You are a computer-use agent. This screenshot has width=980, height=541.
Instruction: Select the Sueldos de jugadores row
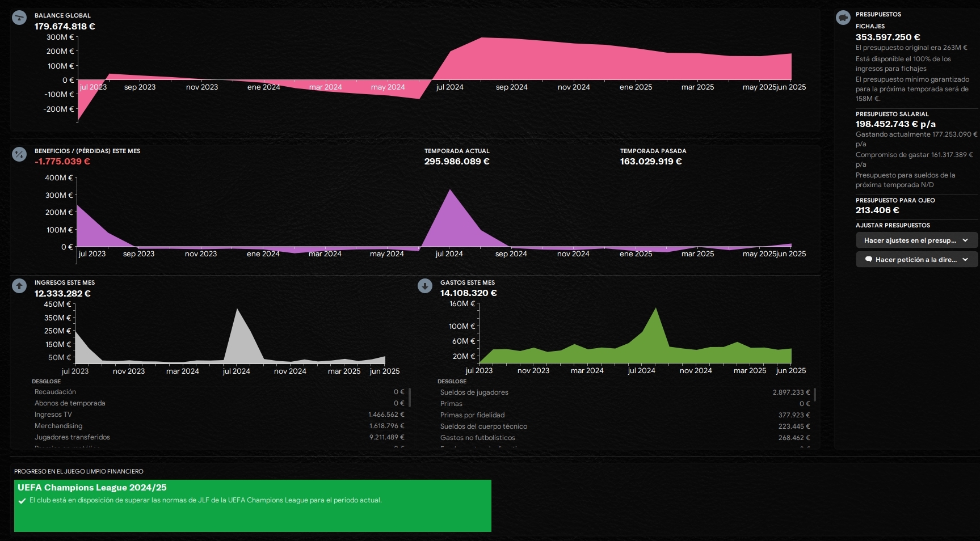625,392
